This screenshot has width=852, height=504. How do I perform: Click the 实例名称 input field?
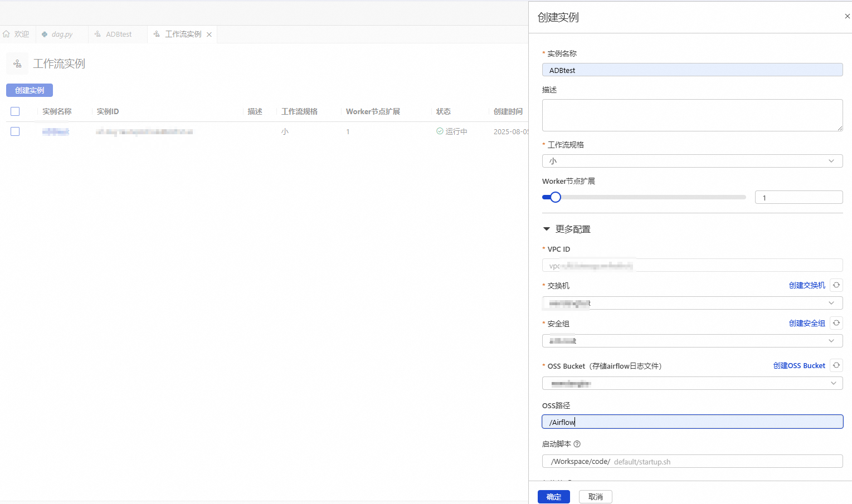coord(692,70)
